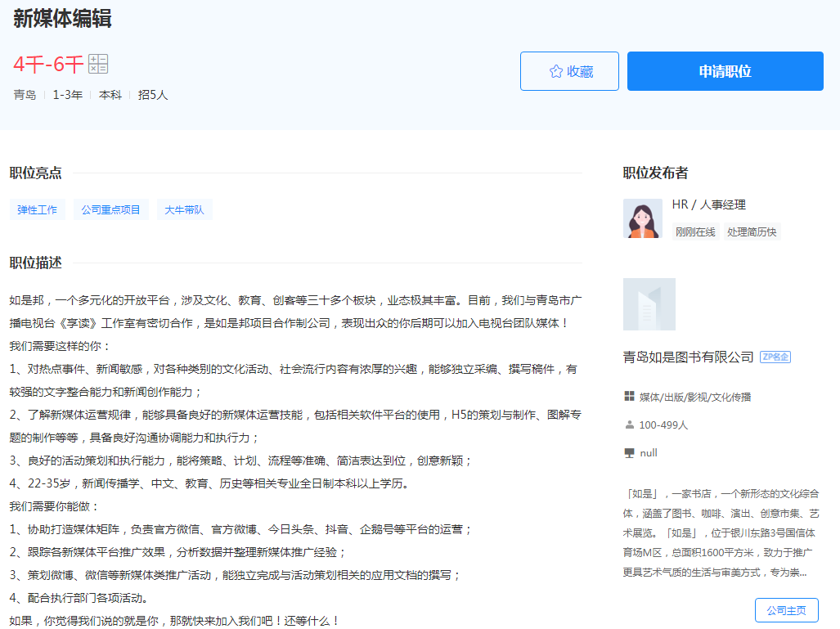Open the 公司主页 company homepage button
The height and width of the screenshot is (629, 840).
click(x=786, y=610)
